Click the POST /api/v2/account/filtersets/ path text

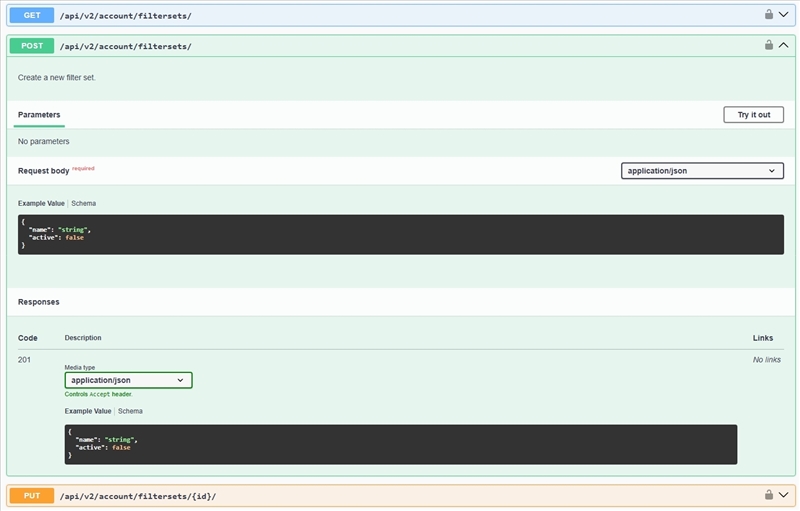click(x=125, y=46)
